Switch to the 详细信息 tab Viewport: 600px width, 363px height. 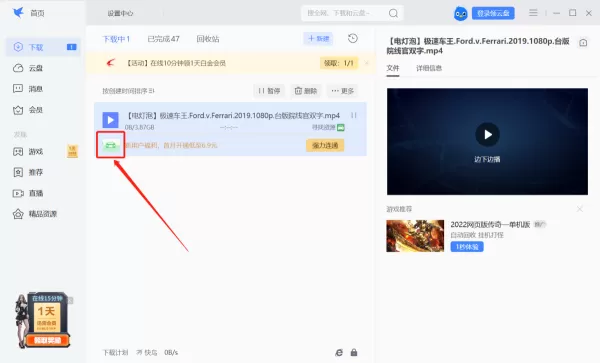[x=429, y=68]
